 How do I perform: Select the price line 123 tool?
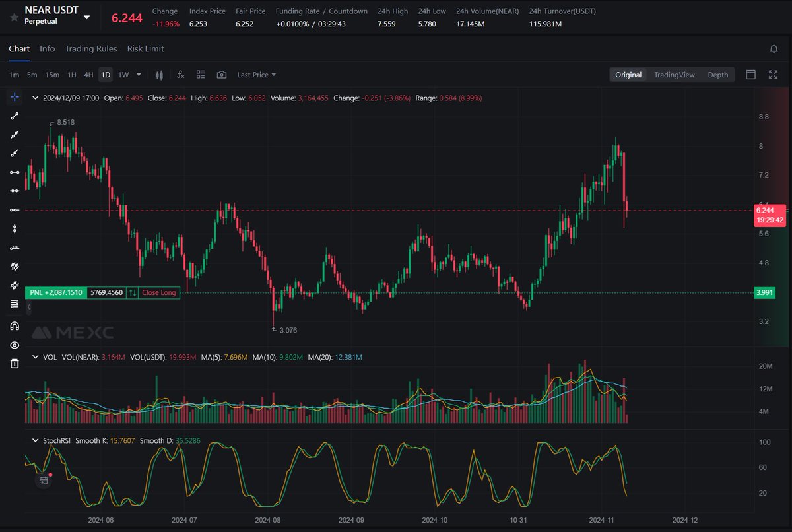[x=15, y=248]
